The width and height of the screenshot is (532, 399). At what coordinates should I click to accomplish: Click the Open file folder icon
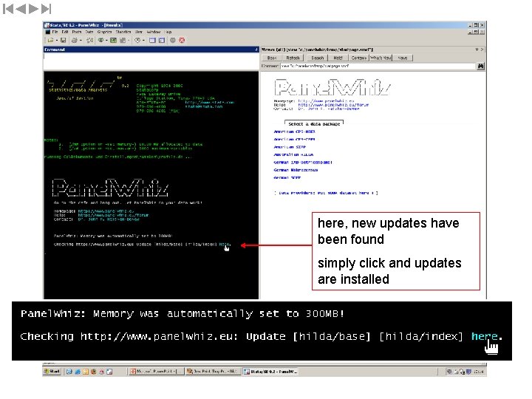(50, 41)
